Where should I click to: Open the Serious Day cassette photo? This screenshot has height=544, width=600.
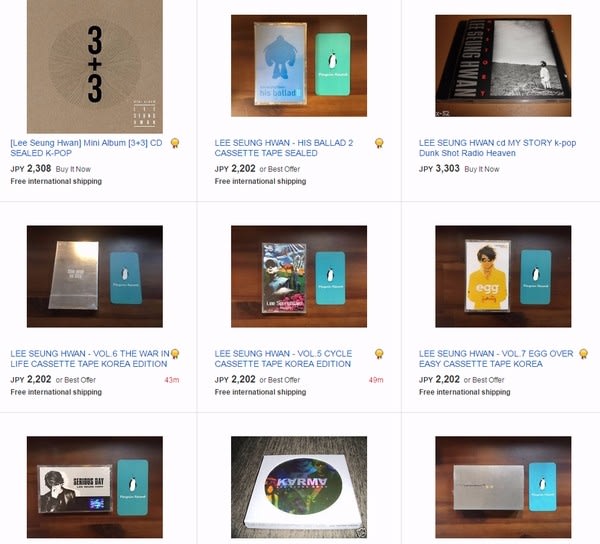pos(95,487)
